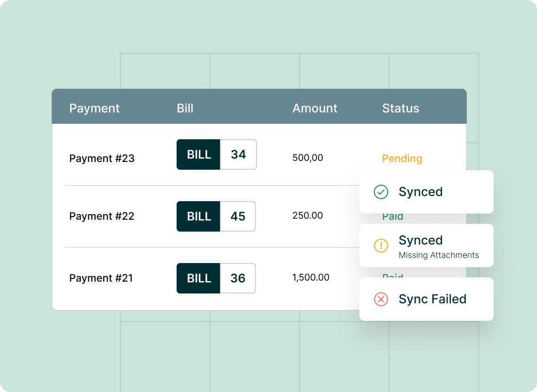The height and width of the screenshot is (392, 537).
Task: Select the Payment #21 row label
Action: [101, 278]
